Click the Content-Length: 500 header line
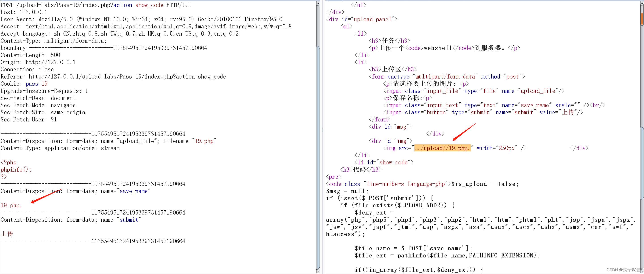The image size is (644, 274). [30, 55]
